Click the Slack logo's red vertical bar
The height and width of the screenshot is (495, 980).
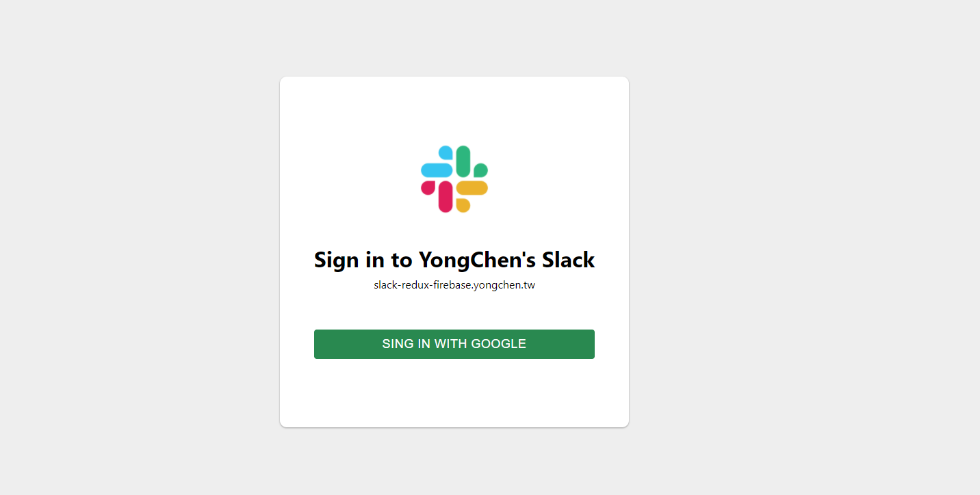[446, 197]
